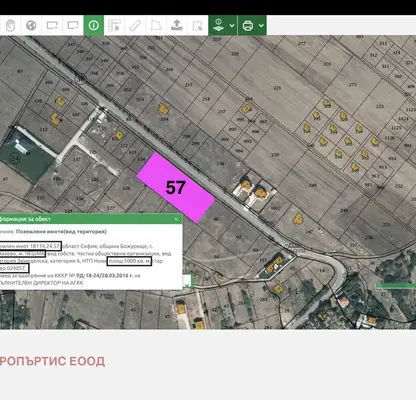Click parcel 236 beside the road
The width and height of the screenshot is (416, 400).
[x=220, y=164]
